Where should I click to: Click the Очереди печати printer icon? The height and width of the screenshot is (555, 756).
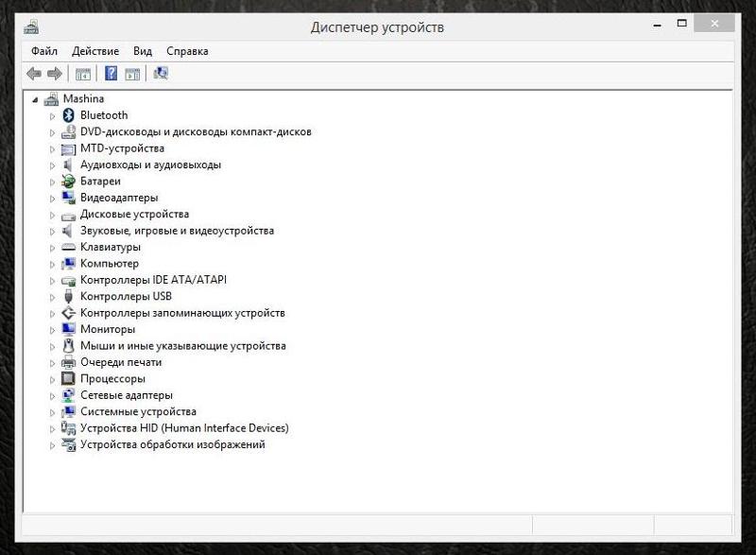(68, 362)
